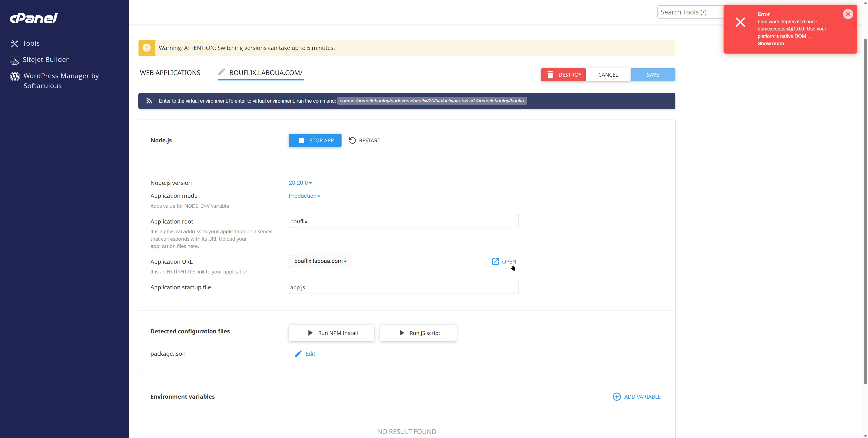Click the package.json file name
Screen dimensions: 868x438
[x=168, y=354]
